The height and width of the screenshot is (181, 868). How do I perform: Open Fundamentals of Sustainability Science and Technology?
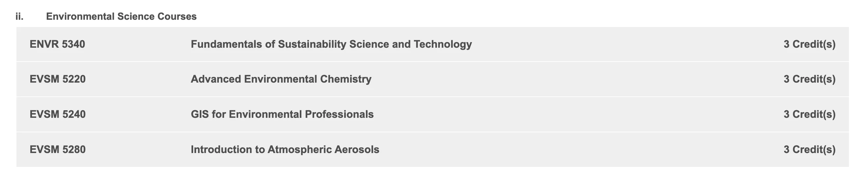pos(331,44)
